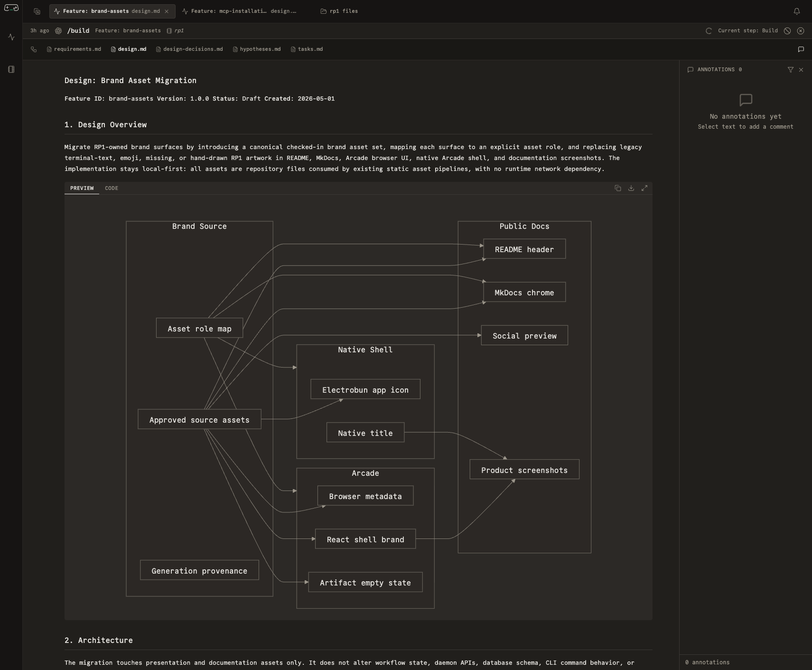This screenshot has height=670, width=812.
Task: Click the '1. Design Overview' heading
Action: point(106,125)
